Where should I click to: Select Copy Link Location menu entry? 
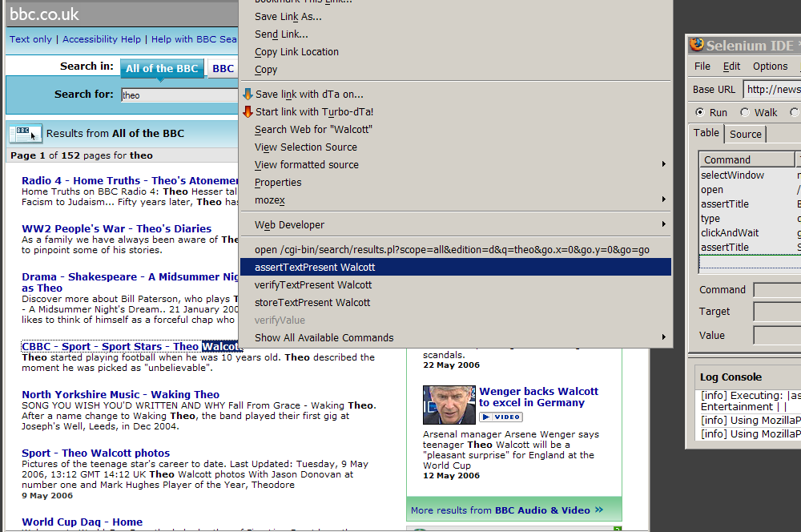pos(456,52)
